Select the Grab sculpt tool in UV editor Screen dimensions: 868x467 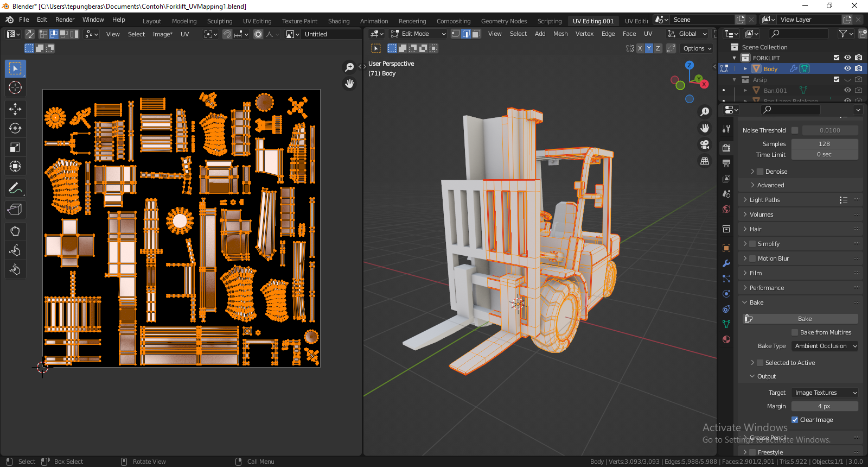[15, 231]
